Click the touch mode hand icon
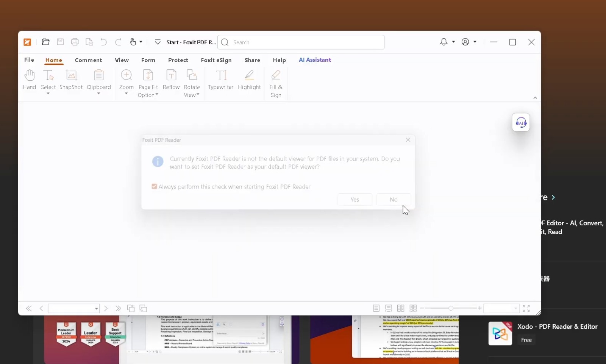The width and height of the screenshot is (606, 364). pos(133,42)
